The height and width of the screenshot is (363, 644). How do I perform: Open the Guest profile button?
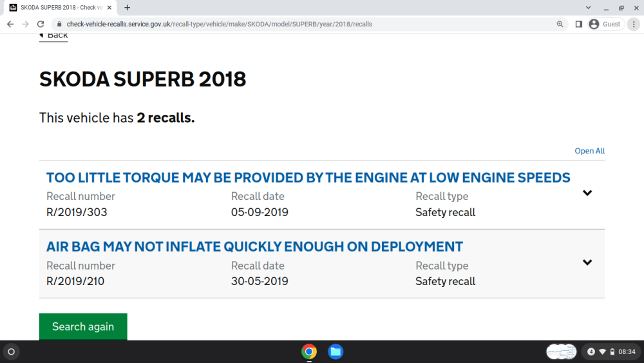coord(606,25)
